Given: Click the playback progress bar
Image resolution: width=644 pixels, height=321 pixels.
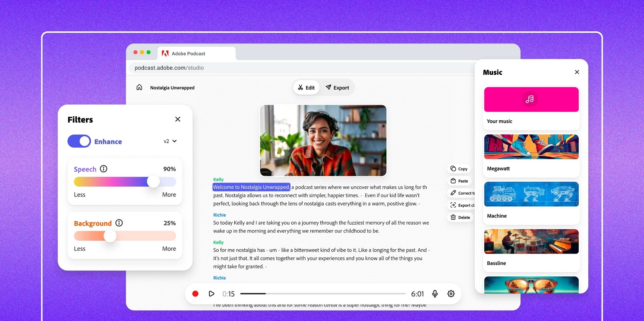Looking at the screenshot, I should coord(323,294).
